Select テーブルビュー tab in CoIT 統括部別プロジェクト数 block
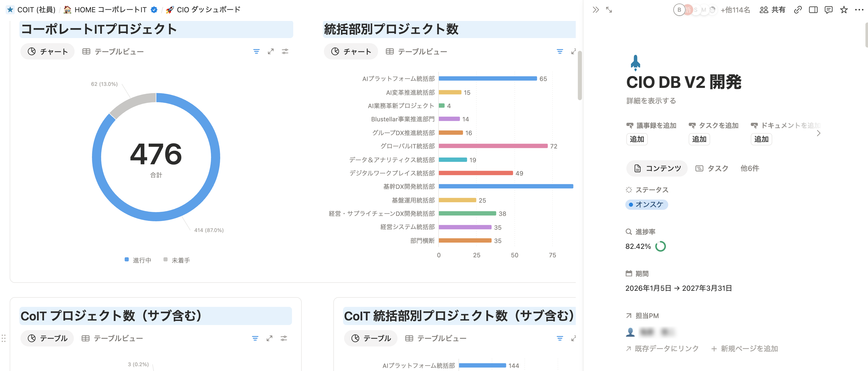This screenshot has height=371, width=868. click(436, 338)
